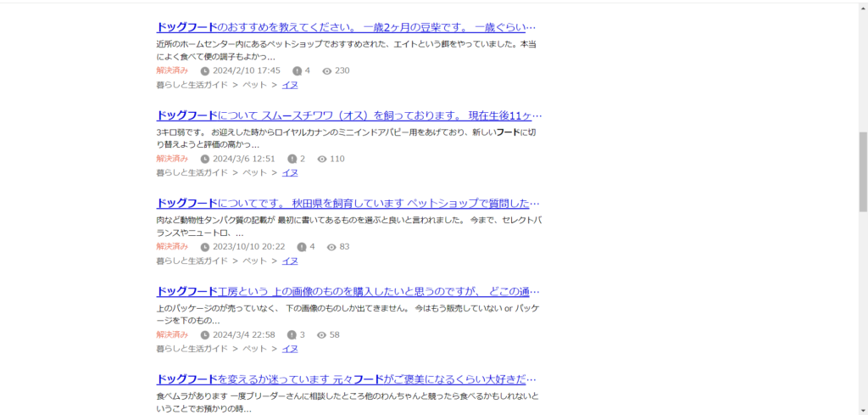Open the スムースチワワ dog food question
This screenshot has width=868, height=415.
pos(348,115)
